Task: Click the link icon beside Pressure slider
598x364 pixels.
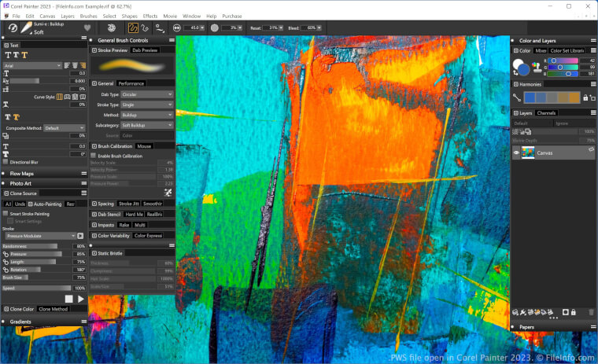Action: click(x=5, y=254)
